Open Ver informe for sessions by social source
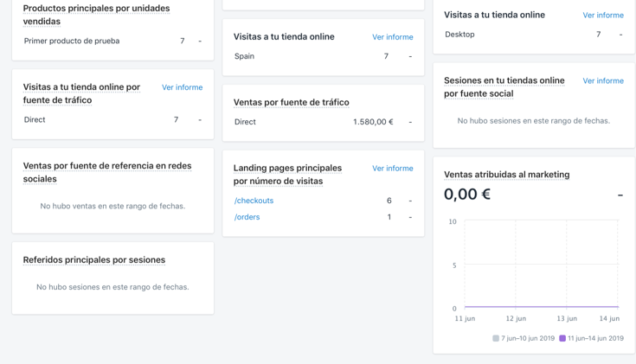The width and height of the screenshot is (636, 364). coord(602,81)
